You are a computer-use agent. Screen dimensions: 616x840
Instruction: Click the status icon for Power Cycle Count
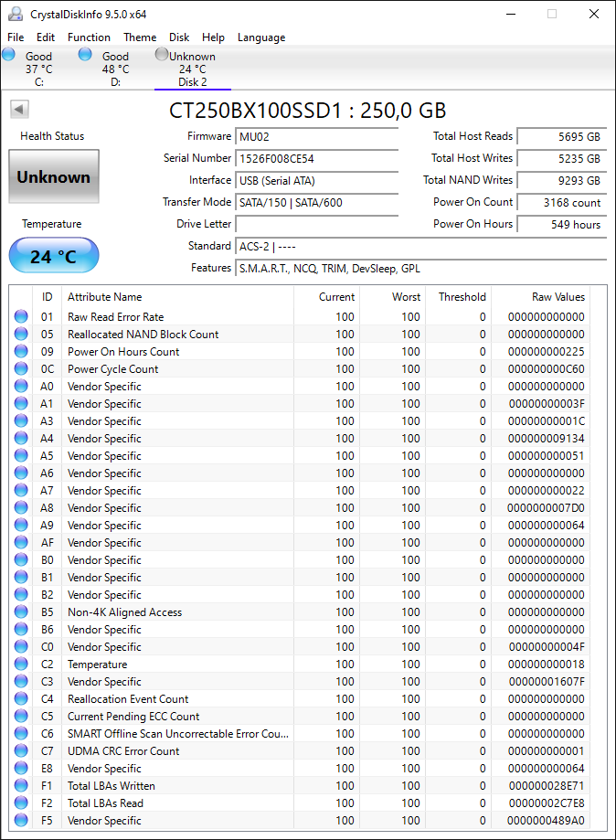[x=21, y=368]
